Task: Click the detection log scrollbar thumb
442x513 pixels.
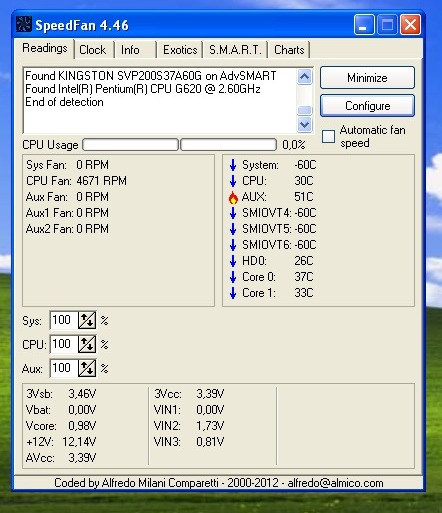Action: click(304, 110)
